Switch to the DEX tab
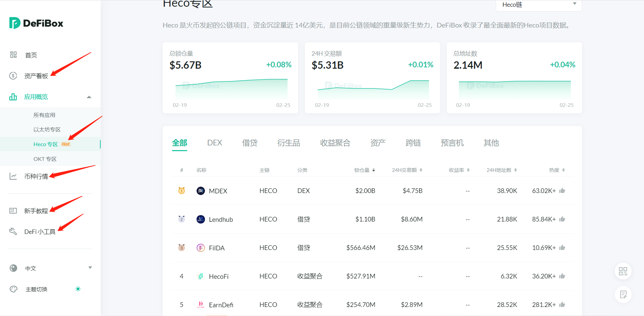This screenshot has width=644, height=316. click(x=214, y=143)
